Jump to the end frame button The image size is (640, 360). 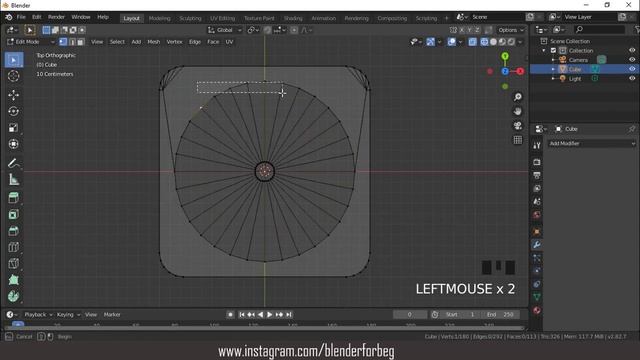[289, 314]
